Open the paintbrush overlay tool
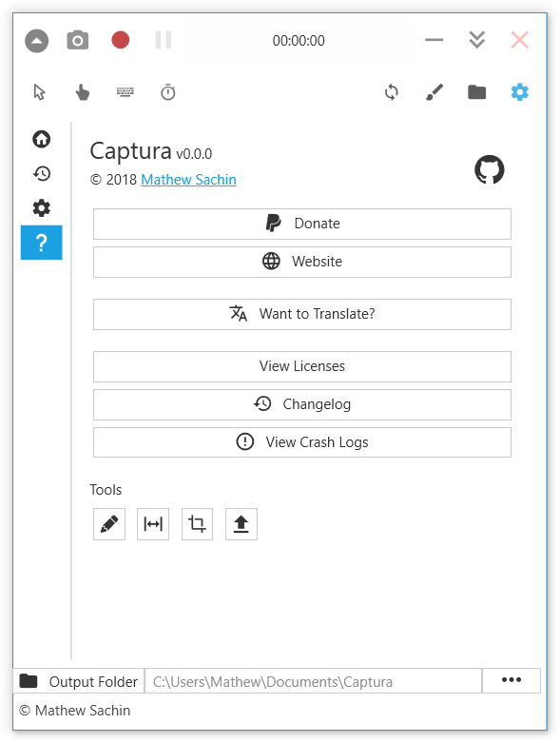560x743 pixels. pos(434,92)
